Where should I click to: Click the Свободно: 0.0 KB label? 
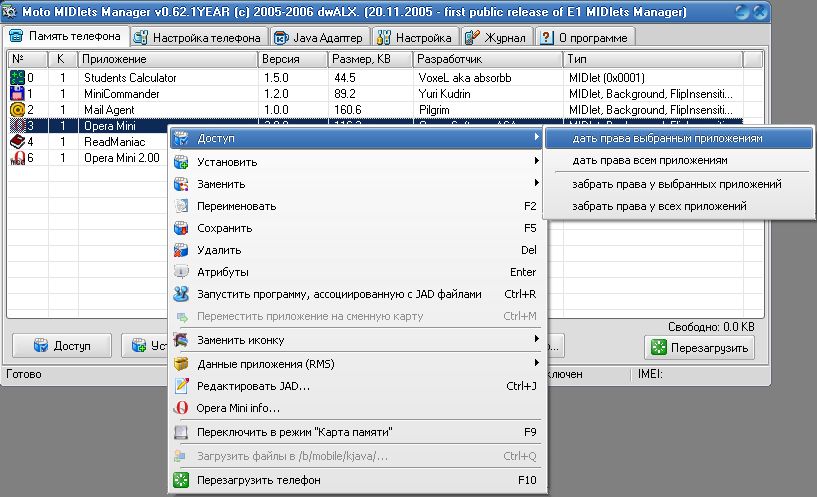click(711, 327)
